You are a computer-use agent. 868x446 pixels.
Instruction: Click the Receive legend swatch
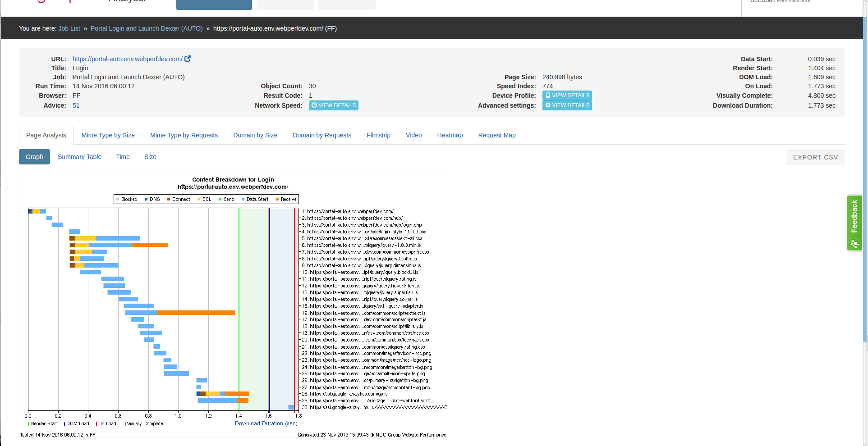(x=277, y=199)
